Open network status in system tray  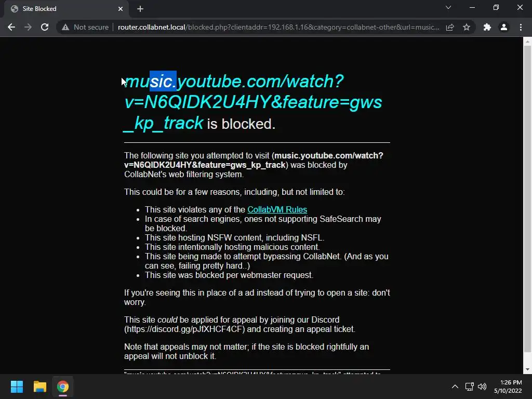pos(469,387)
